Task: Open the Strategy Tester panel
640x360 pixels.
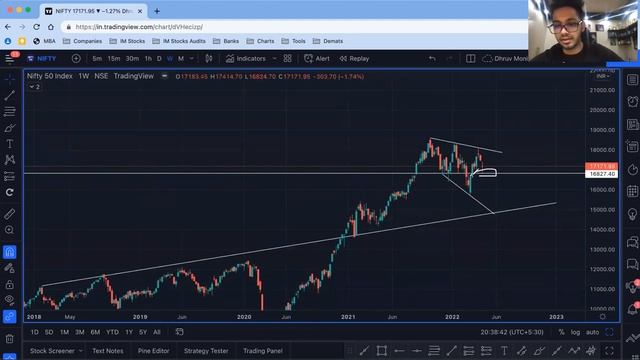Action: [206, 351]
